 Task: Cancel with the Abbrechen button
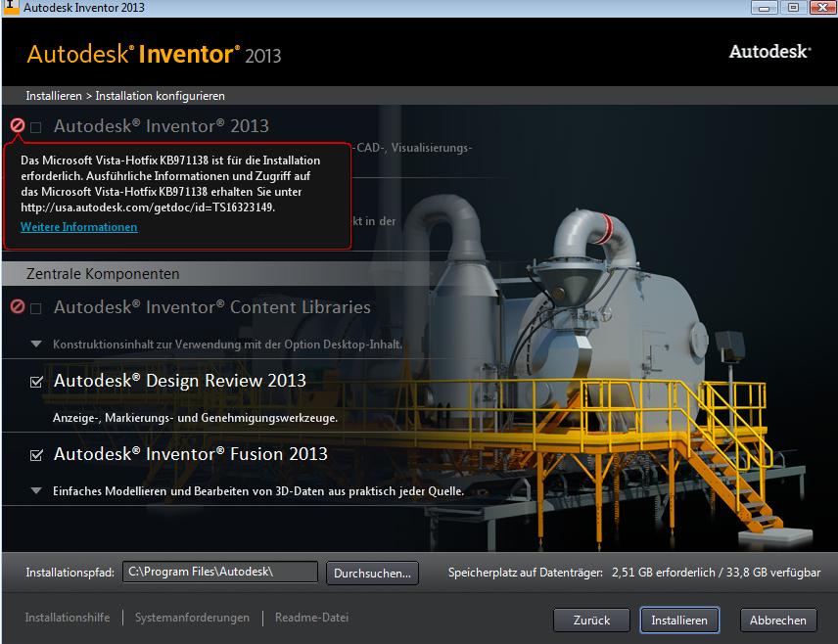click(x=777, y=620)
